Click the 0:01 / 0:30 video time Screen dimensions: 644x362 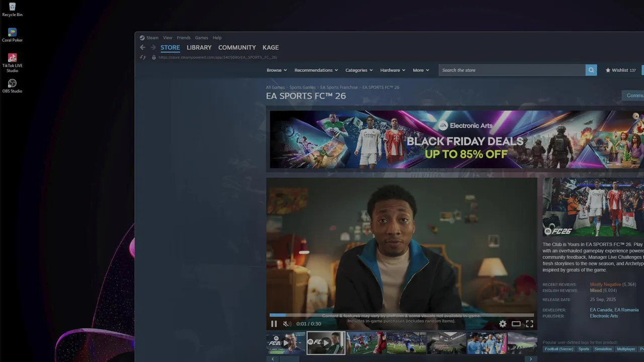point(308,324)
